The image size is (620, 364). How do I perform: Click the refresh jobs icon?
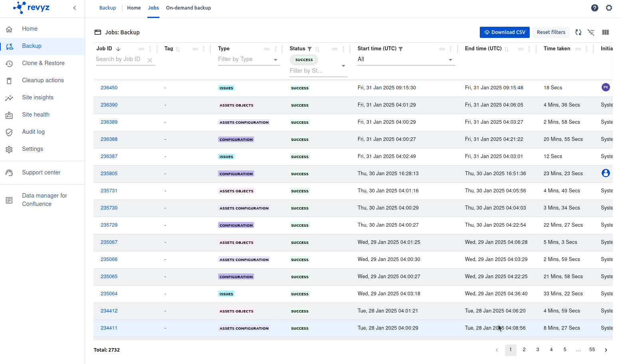pyautogui.click(x=578, y=32)
